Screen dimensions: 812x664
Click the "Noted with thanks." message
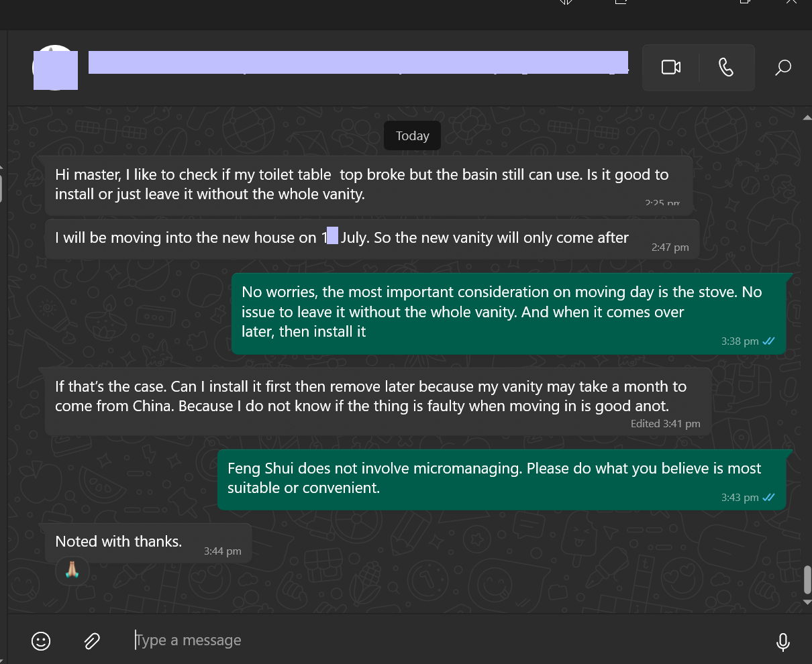pyautogui.click(x=119, y=541)
